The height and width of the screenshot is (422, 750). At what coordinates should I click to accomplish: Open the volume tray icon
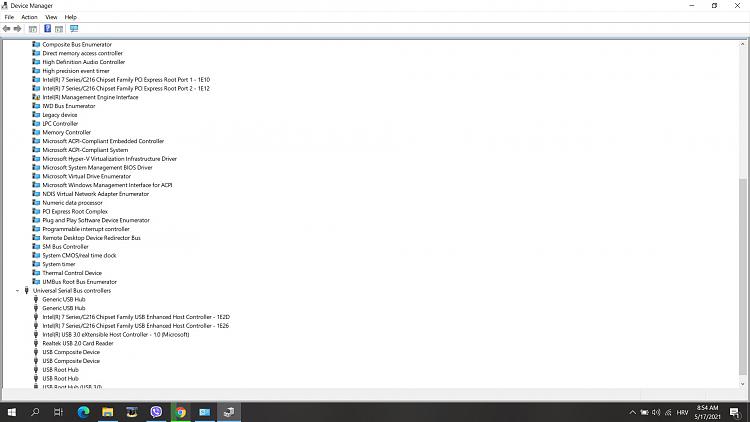pos(656,412)
